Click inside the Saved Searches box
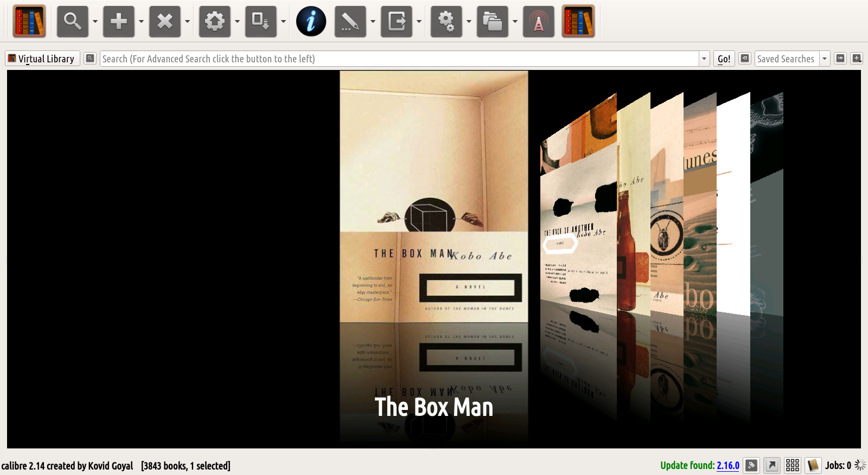Screen dimensions: 868x475 click(x=787, y=59)
